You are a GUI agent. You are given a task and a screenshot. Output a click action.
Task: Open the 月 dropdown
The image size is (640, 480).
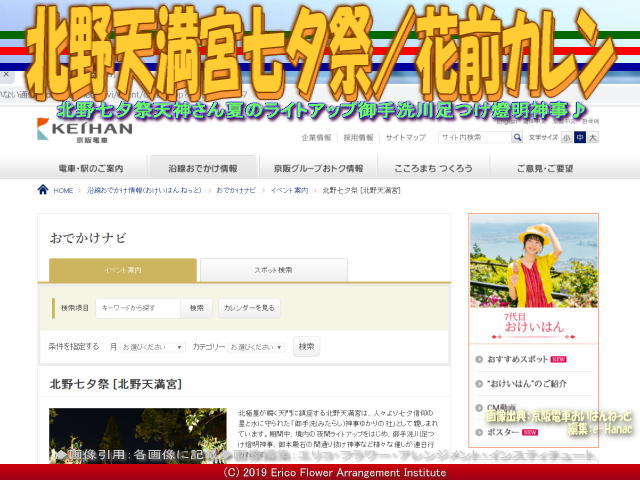point(152,347)
